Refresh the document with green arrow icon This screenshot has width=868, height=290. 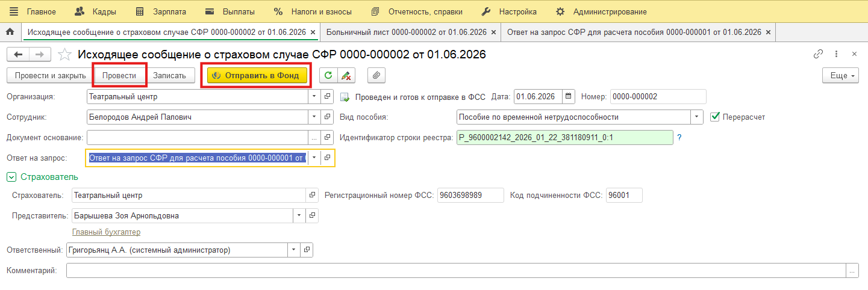tap(328, 75)
